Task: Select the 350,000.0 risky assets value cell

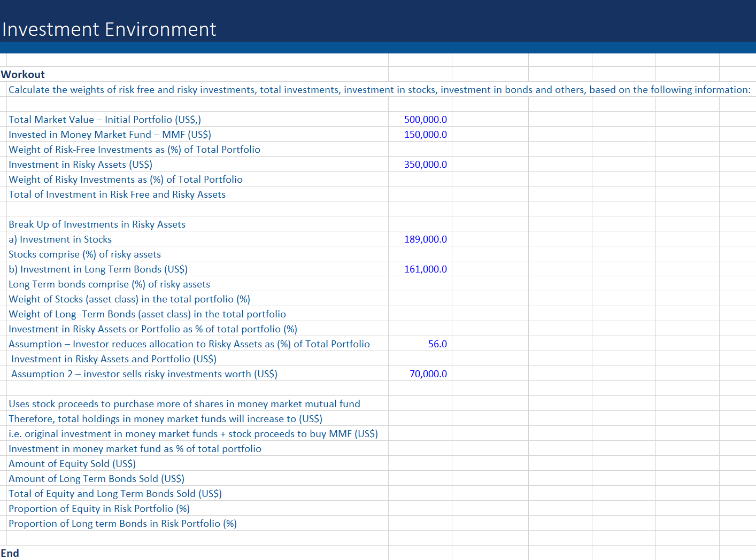Action: click(425, 165)
